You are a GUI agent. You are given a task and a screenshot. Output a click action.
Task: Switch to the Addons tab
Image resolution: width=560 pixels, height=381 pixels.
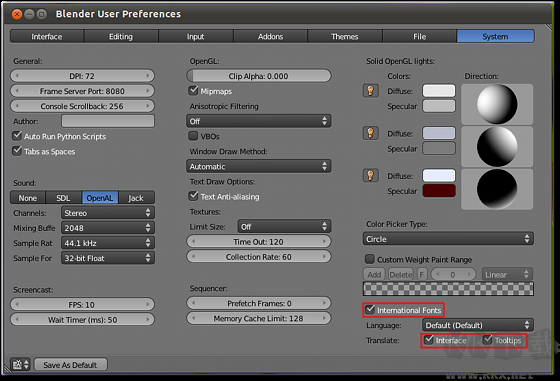coord(270,36)
